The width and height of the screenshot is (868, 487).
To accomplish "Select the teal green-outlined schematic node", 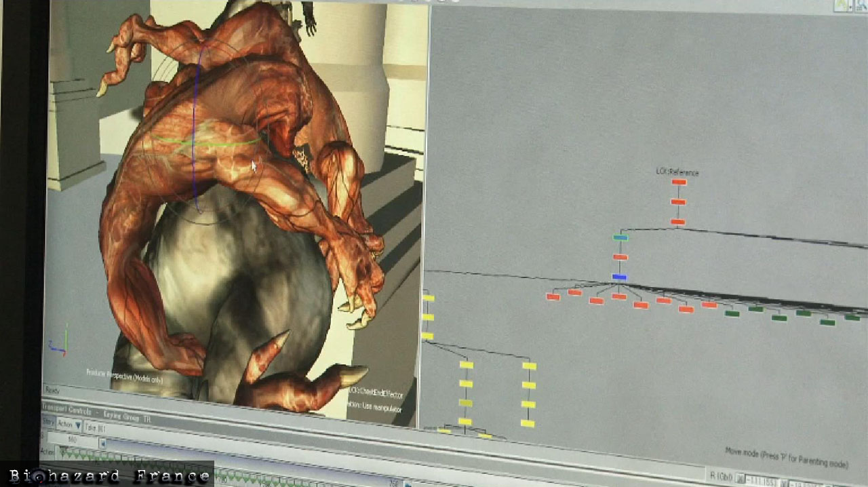I will click(620, 237).
